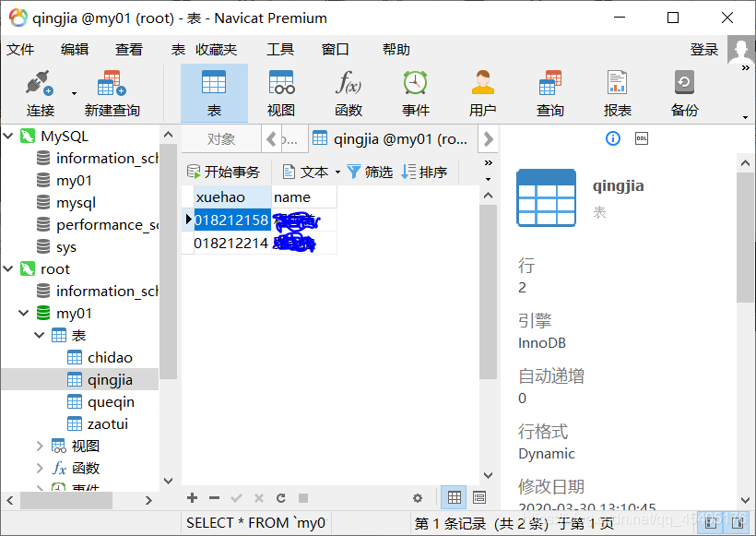Expand the table toolbar overflow chevron

coord(488,163)
